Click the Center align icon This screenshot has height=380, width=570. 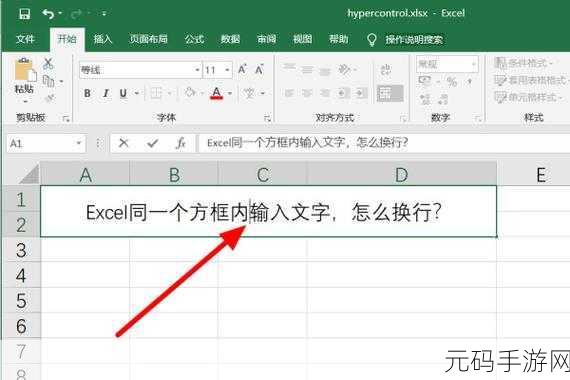[x=307, y=94]
